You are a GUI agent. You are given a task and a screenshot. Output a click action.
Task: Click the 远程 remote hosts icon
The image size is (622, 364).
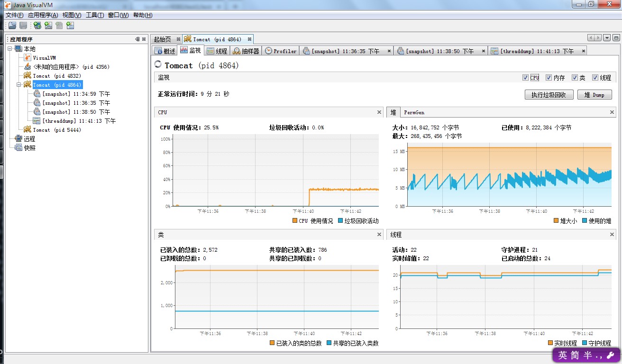coord(18,139)
